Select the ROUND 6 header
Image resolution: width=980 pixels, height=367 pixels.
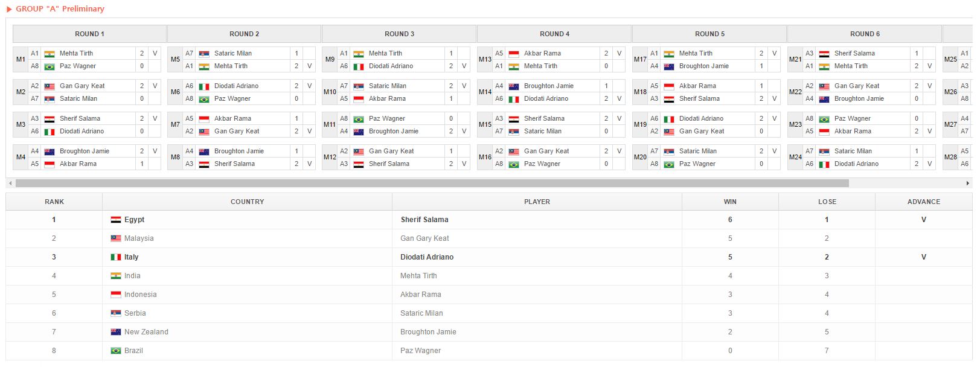(865, 34)
